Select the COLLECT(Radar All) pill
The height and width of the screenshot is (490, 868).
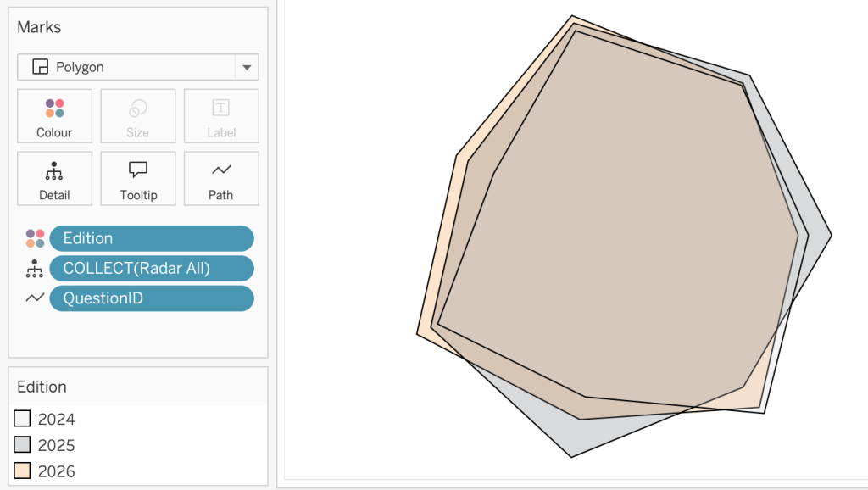click(151, 269)
